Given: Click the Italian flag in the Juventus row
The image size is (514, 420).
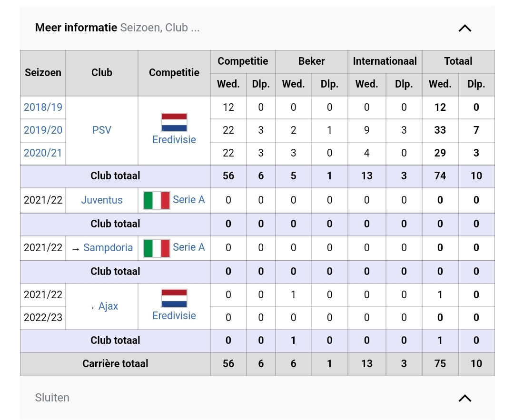Looking at the screenshot, I should [x=157, y=200].
